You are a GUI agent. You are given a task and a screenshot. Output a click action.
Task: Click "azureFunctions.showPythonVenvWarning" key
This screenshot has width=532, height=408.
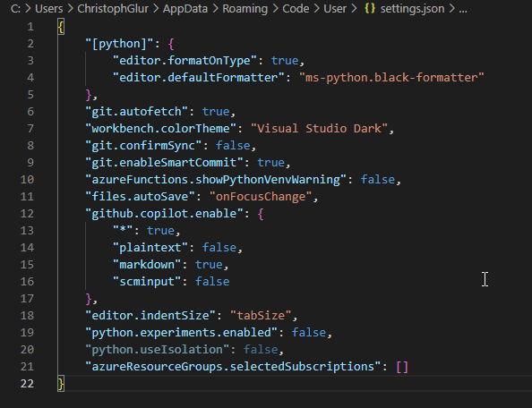point(216,179)
